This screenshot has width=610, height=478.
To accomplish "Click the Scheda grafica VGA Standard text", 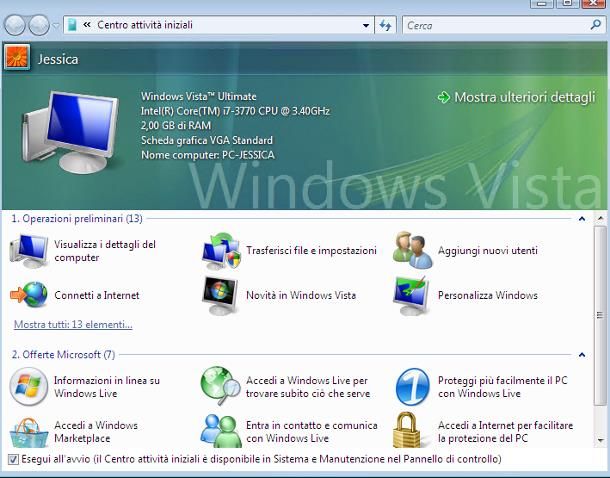I will [x=207, y=140].
